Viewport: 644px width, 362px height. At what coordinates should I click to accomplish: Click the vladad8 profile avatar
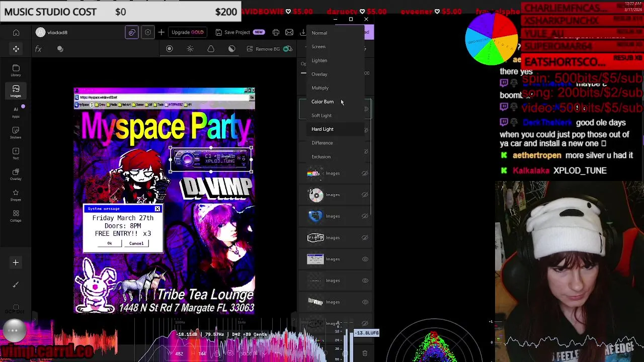(40, 32)
